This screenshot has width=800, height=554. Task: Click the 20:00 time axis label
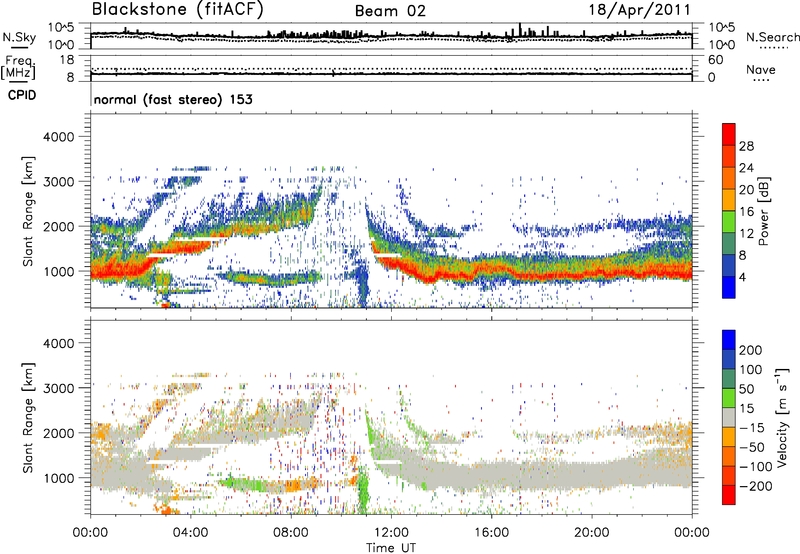tap(592, 533)
